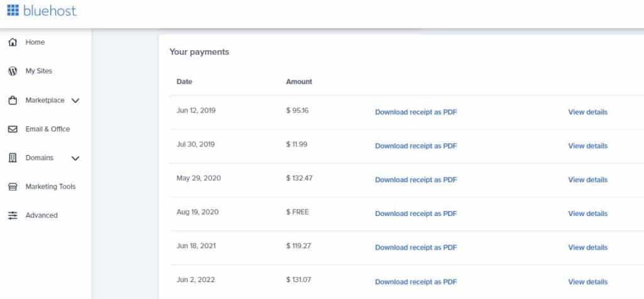The width and height of the screenshot is (644, 299).
Task: View details for May 29, 2020 payment
Action: coord(587,180)
